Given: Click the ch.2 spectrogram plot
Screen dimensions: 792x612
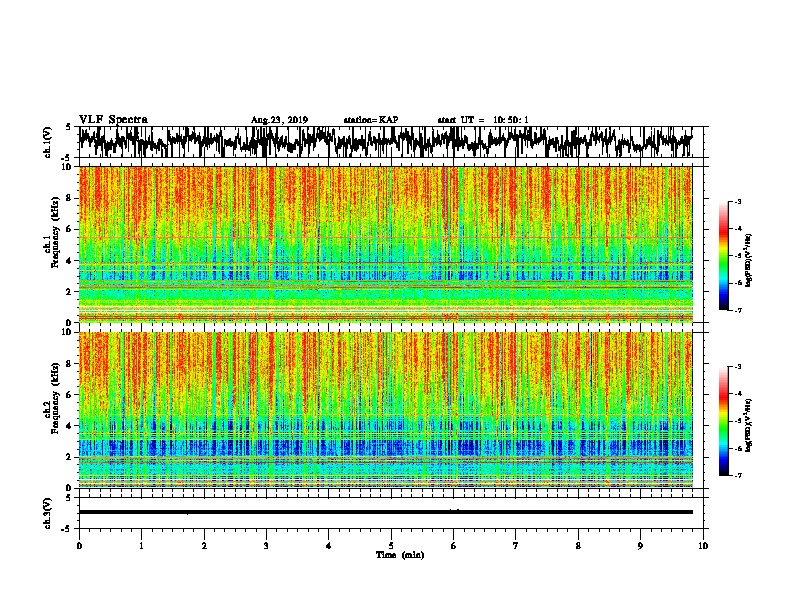Looking at the screenshot, I should 386,410.
